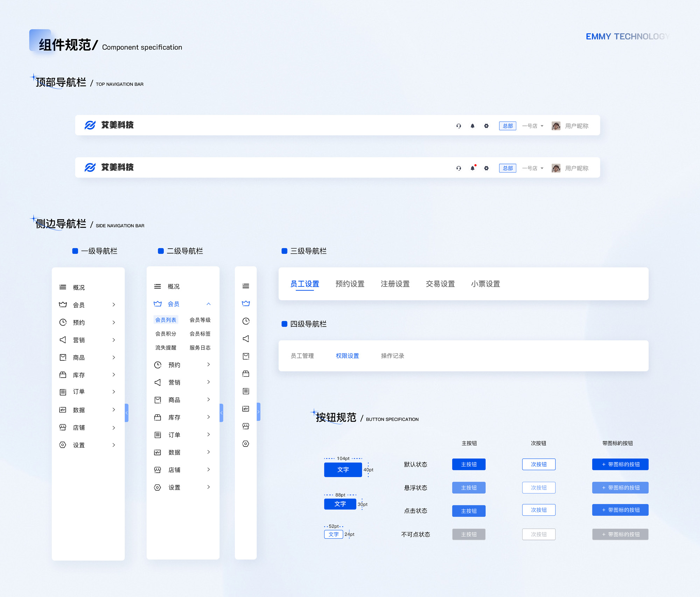Open 服务日志 submenu item
700x597 pixels.
coord(200,348)
